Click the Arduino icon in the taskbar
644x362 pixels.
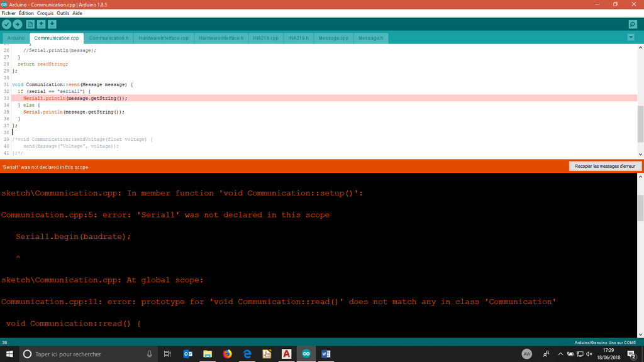[x=306, y=354]
